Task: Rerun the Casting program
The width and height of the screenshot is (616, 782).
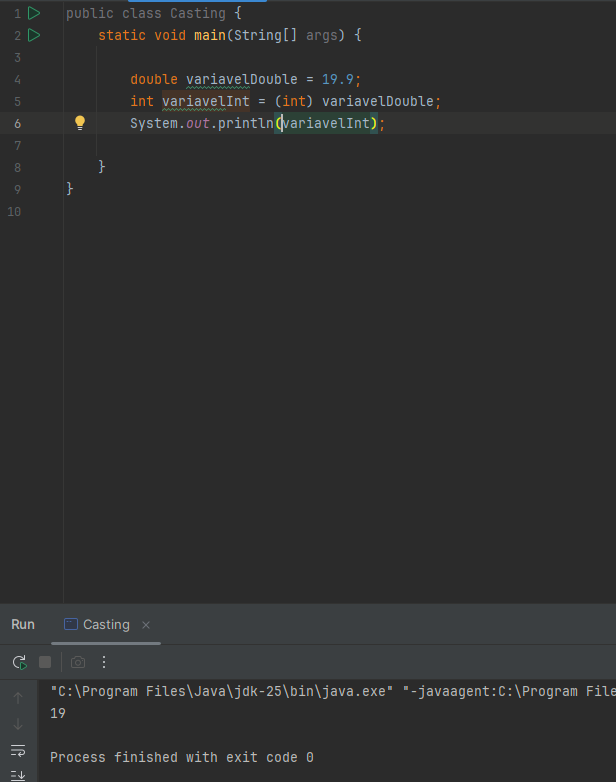Action: [x=19, y=662]
